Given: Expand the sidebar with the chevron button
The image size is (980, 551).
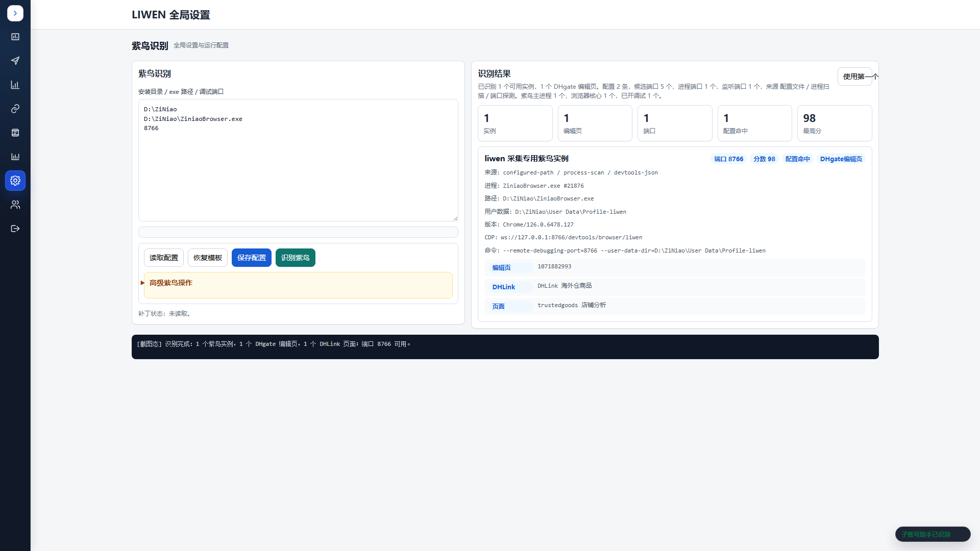Looking at the screenshot, I should click(x=15, y=13).
